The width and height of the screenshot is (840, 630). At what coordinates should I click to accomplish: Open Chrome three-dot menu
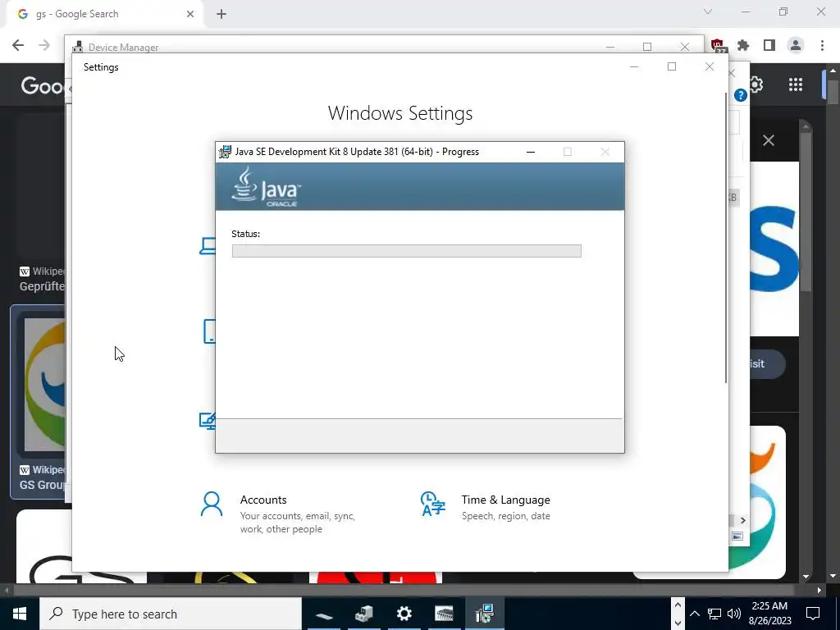(x=822, y=46)
